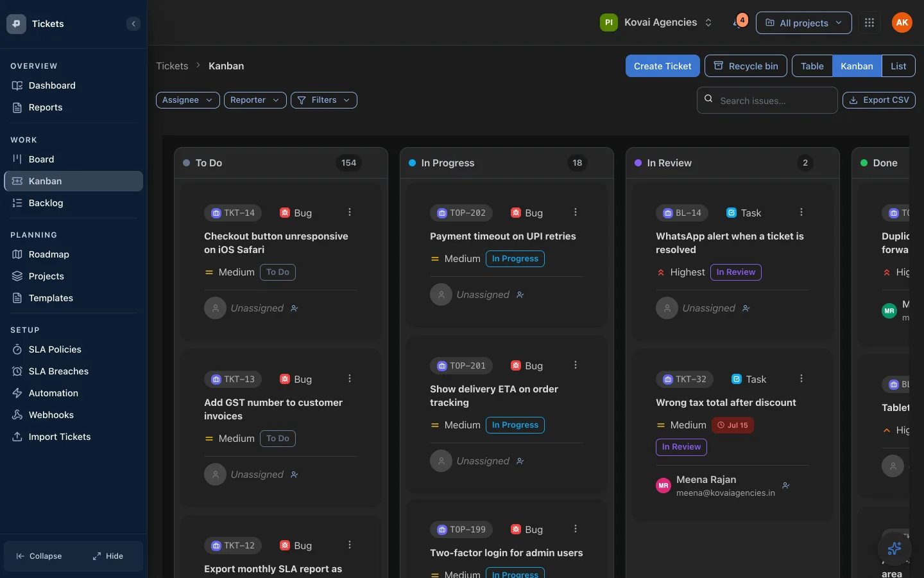Click the Hide button at sidebar bottom
924x578 pixels.
pyautogui.click(x=108, y=556)
